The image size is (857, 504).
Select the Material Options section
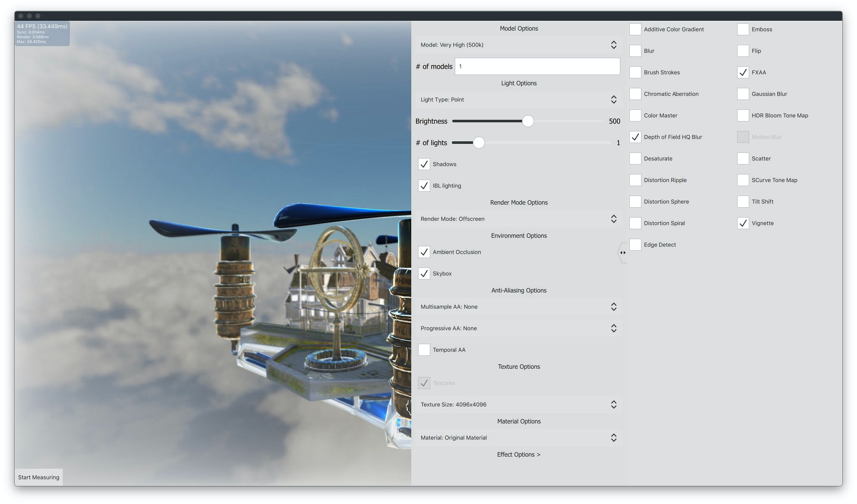519,420
